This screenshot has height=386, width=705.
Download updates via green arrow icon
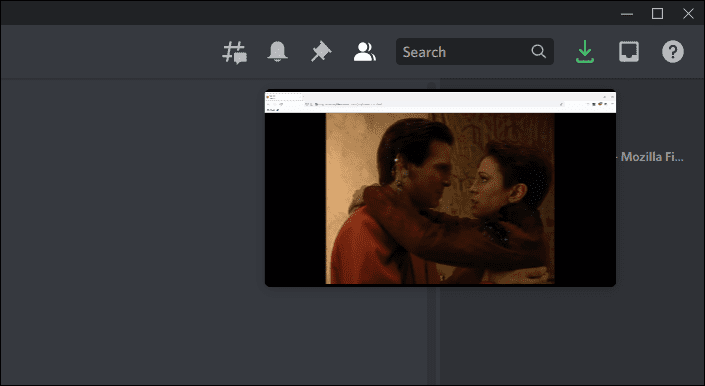(585, 52)
